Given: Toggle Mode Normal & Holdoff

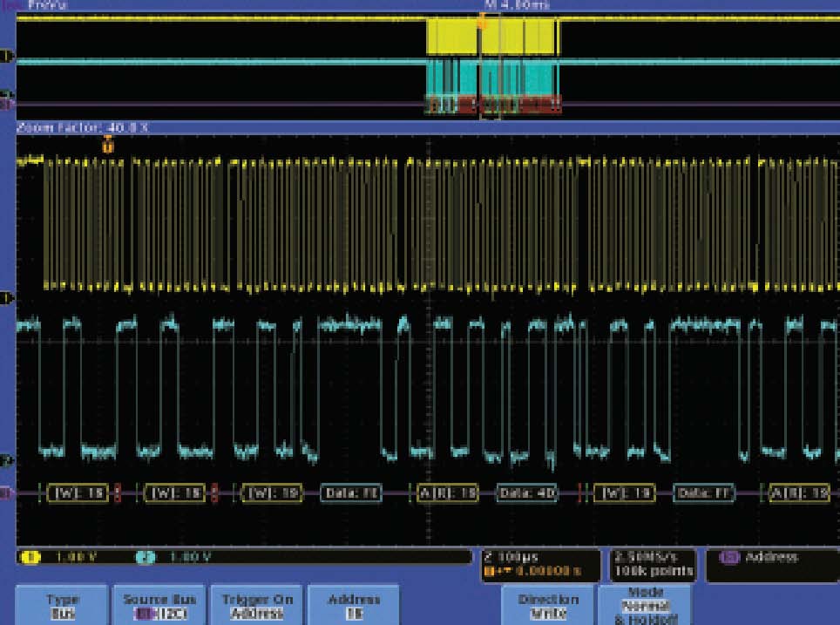Looking at the screenshot, I should (646, 606).
